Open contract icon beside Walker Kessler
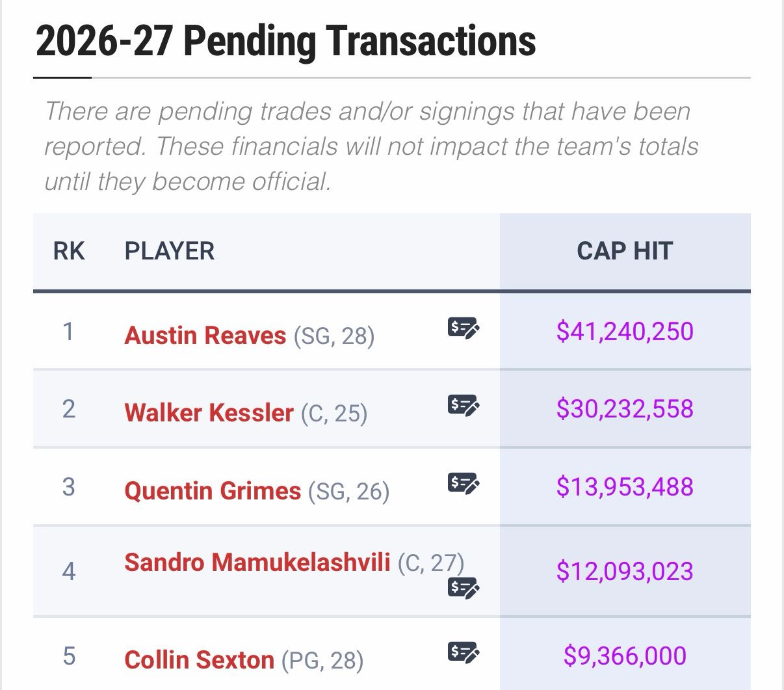 point(464,405)
